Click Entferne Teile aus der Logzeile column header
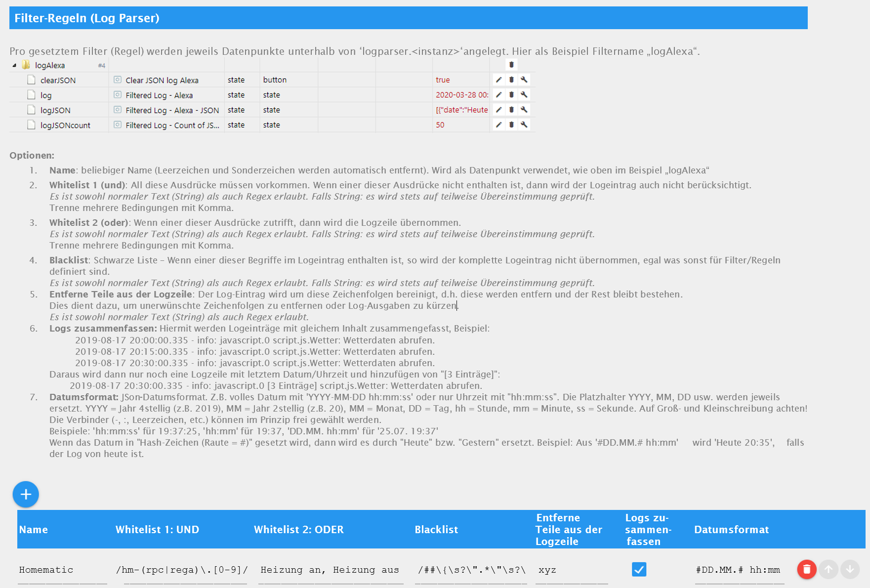The width and height of the screenshot is (870, 588). click(569, 530)
